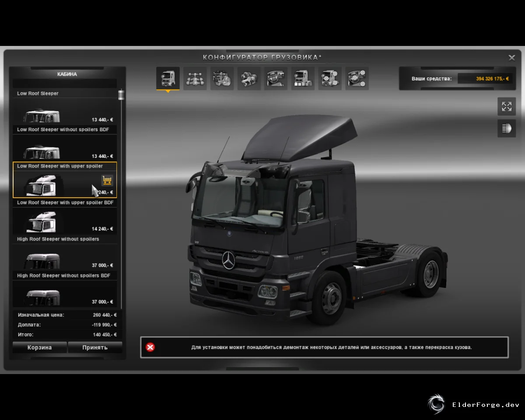Close the truck configurator window
Image resolution: width=525 pixels, height=420 pixels.
pyautogui.click(x=511, y=57)
